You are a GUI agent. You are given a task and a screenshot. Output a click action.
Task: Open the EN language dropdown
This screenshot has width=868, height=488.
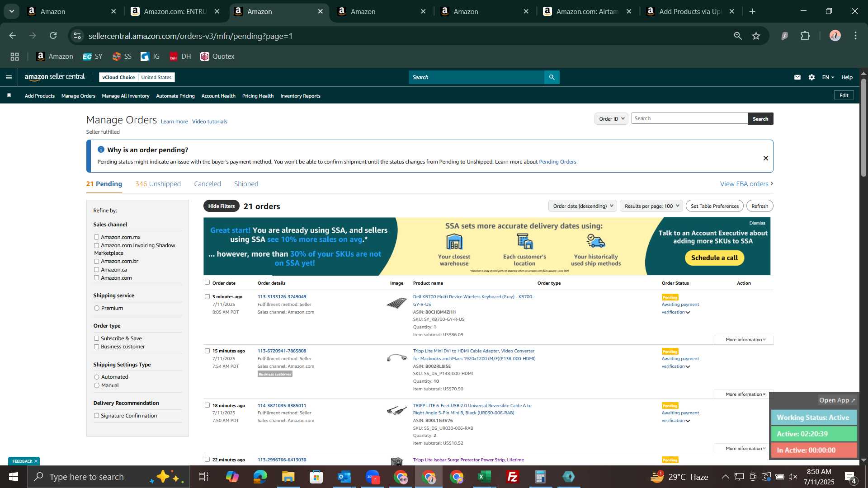tap(828, 77)
